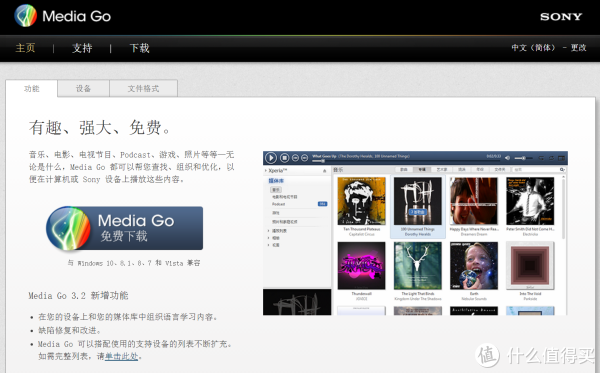Click the play button in player screenshot

tap(271, 158)
